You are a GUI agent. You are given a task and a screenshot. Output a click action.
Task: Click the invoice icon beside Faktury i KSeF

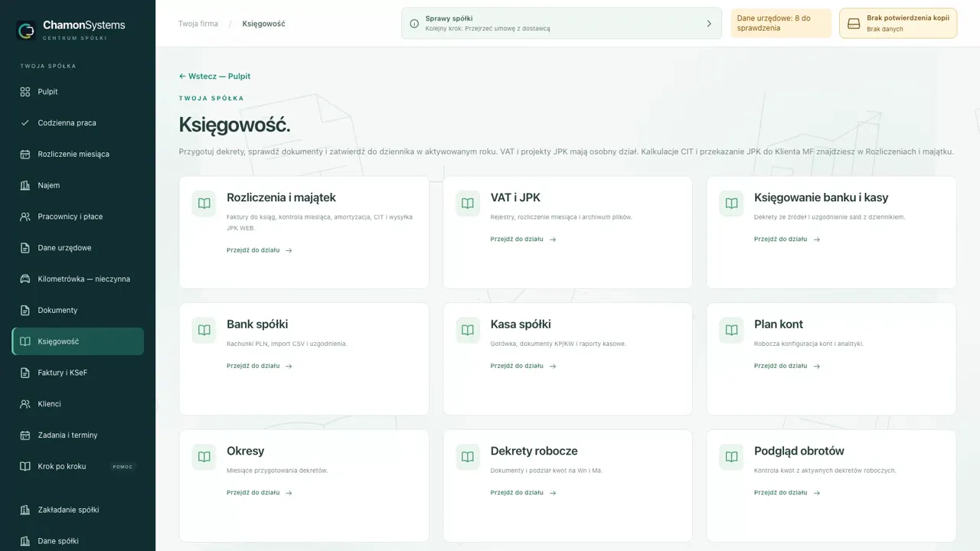coord(24,373)
